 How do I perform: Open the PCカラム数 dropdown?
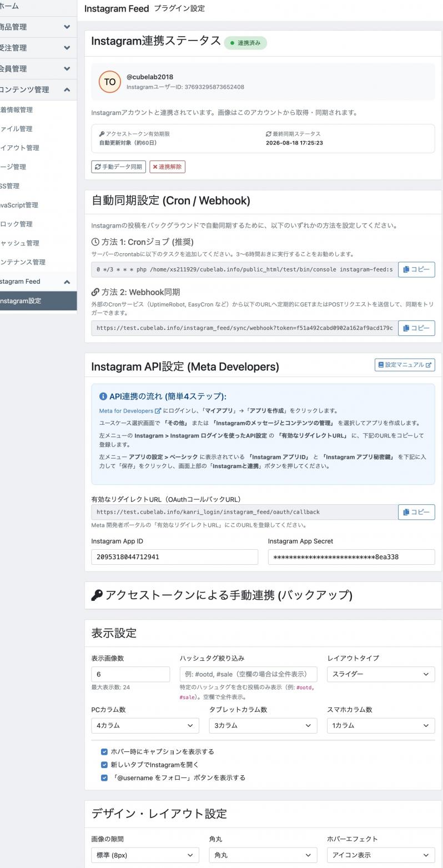(145, 726)
